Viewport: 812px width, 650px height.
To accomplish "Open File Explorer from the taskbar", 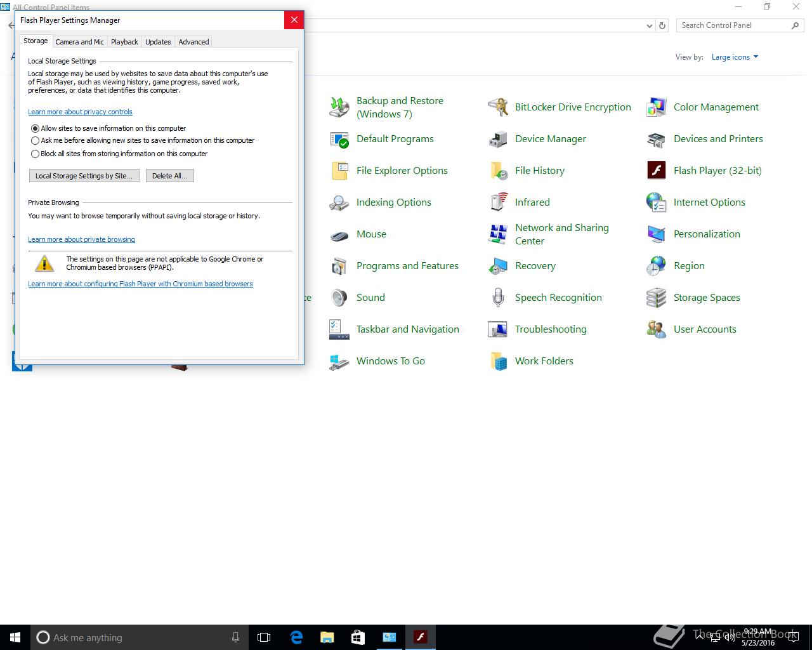I will click(x=327, y=637).
